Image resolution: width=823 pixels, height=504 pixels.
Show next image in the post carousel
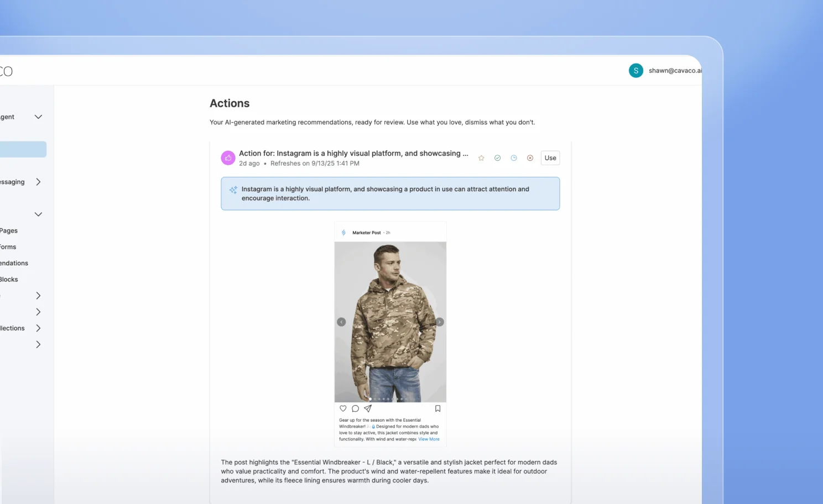click(x=440, y=322)
